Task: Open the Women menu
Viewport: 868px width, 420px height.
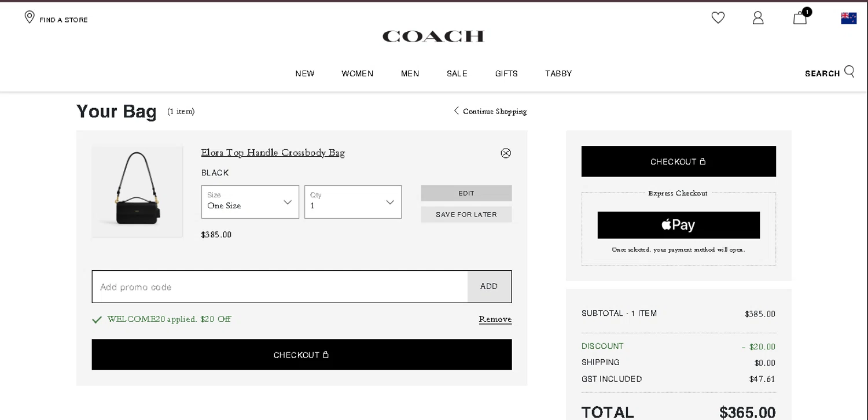Action: click(358, 73)
